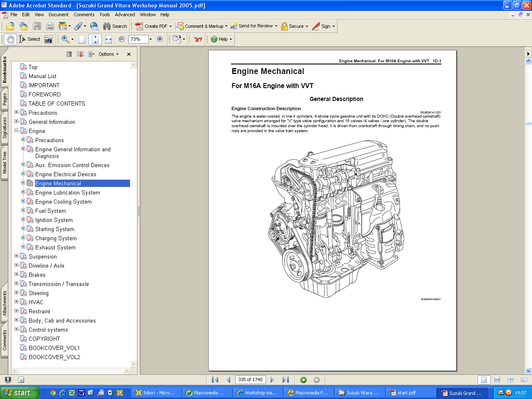Open the Comments menu
The height and width of the screenshot is (399, 532).
point(84,15)
